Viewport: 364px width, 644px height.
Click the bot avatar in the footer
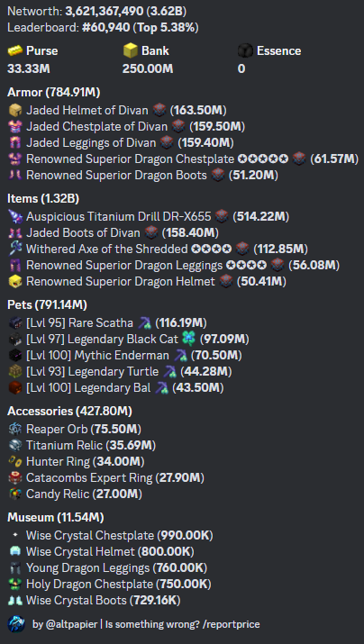pos(17,624)
